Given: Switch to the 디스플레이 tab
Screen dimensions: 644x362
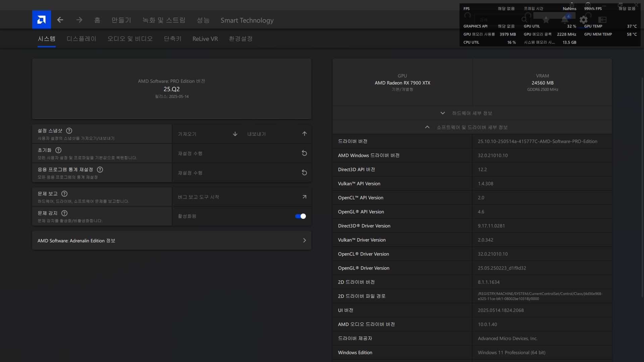Looking at the screenshot, I should 82,39.
